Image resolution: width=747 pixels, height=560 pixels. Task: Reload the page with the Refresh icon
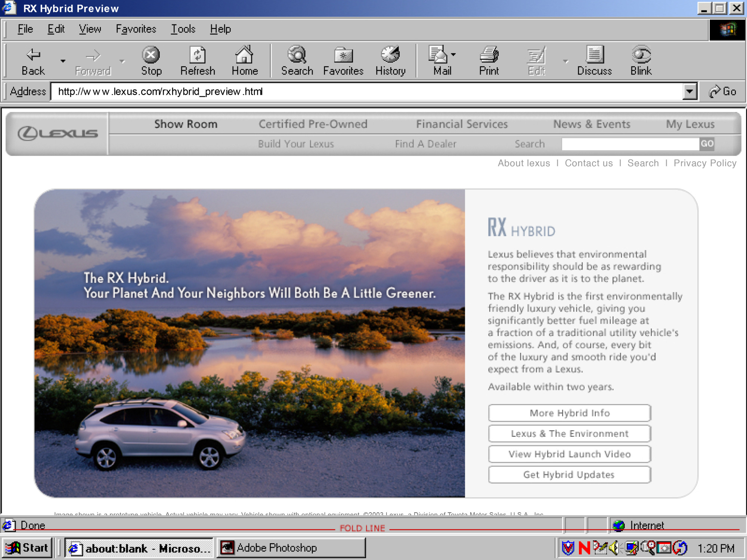198,55
